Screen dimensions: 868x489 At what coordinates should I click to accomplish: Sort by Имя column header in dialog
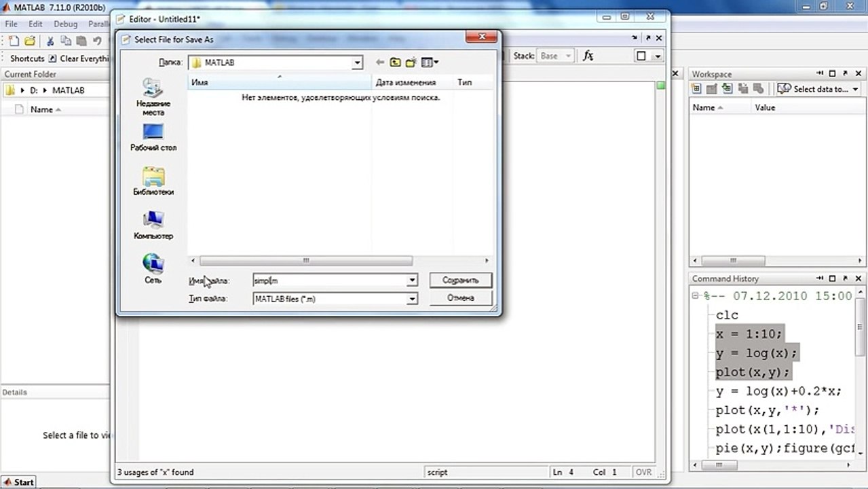click(x=280, y=82)
